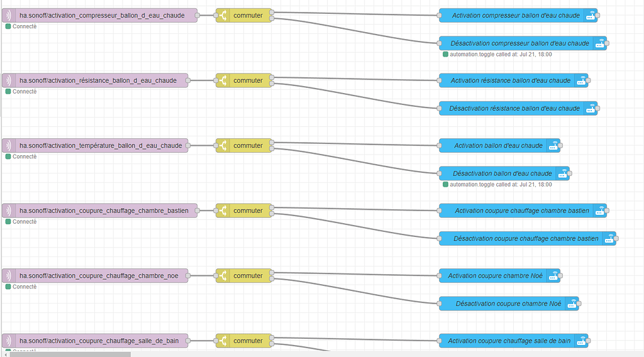Screen dimensions: 644x357
Task: Click switch icon of commuter node in température row
Action: tap(223, 146)
